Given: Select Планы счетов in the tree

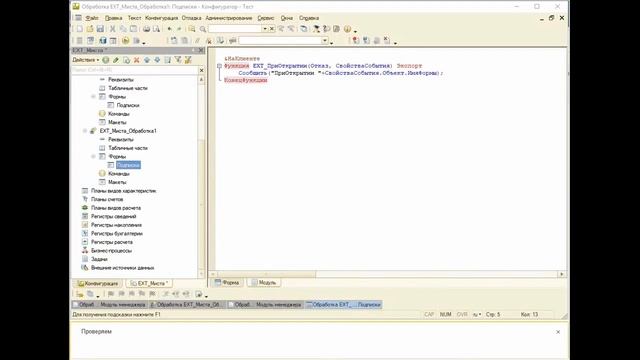Looking at the screenshot, I should click(107, 200).
